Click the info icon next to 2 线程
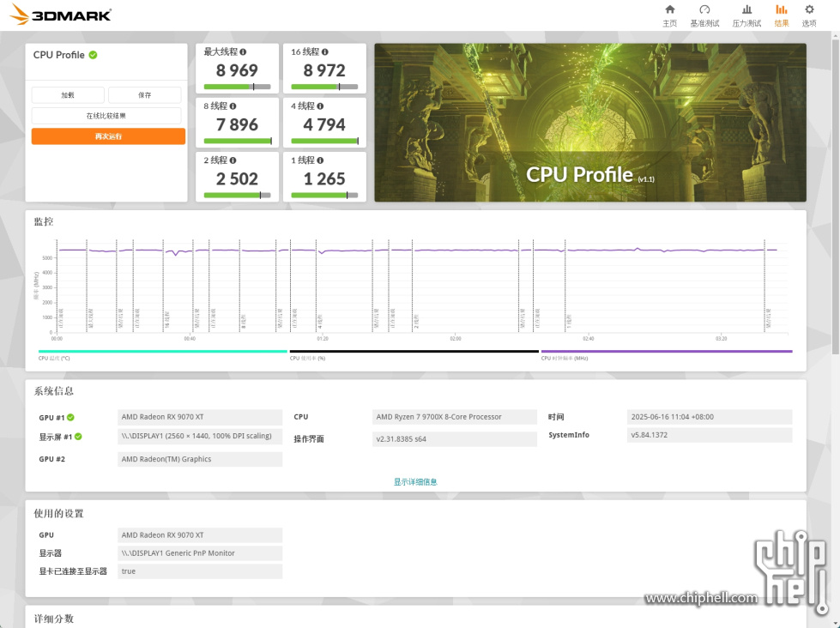 [233, 160]
